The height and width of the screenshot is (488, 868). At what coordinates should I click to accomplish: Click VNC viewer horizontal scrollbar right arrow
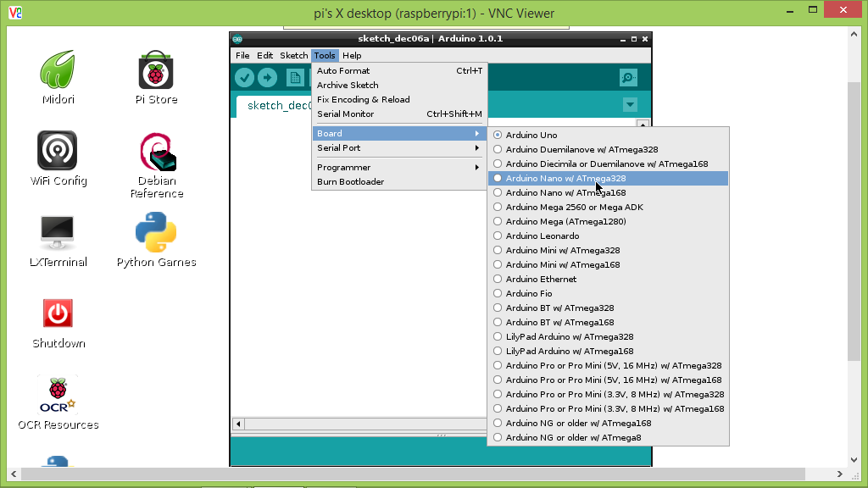click(x=840, y=474)
